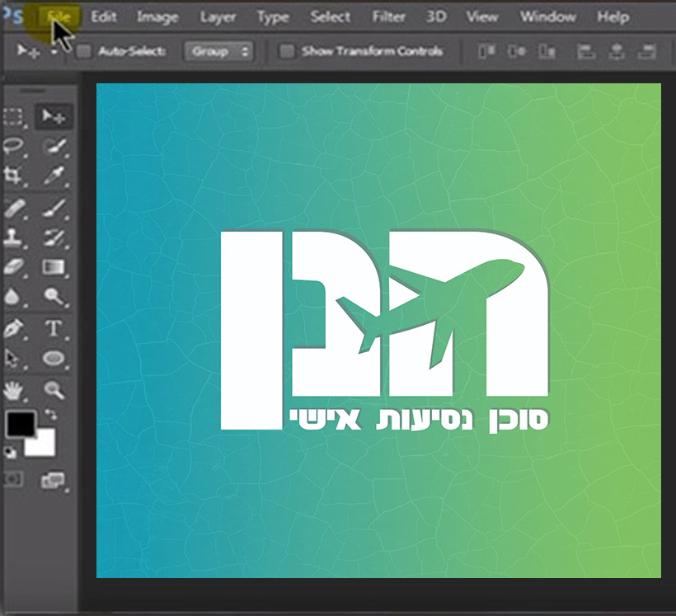The height and width of the screenshot is (616, 676).
Task: Select the Crop tool
Action: [14, 176]
